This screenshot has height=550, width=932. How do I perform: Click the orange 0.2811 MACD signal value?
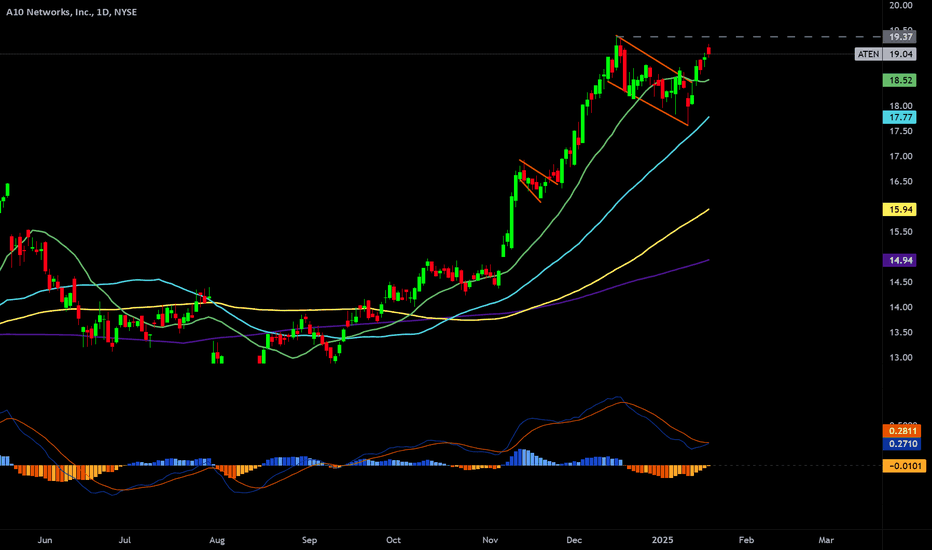(902, 431)
